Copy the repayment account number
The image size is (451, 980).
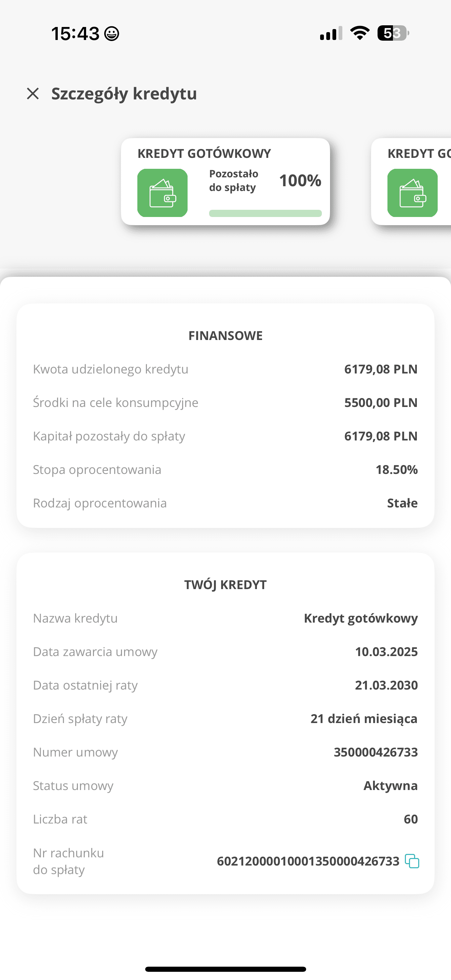[412, 861]
